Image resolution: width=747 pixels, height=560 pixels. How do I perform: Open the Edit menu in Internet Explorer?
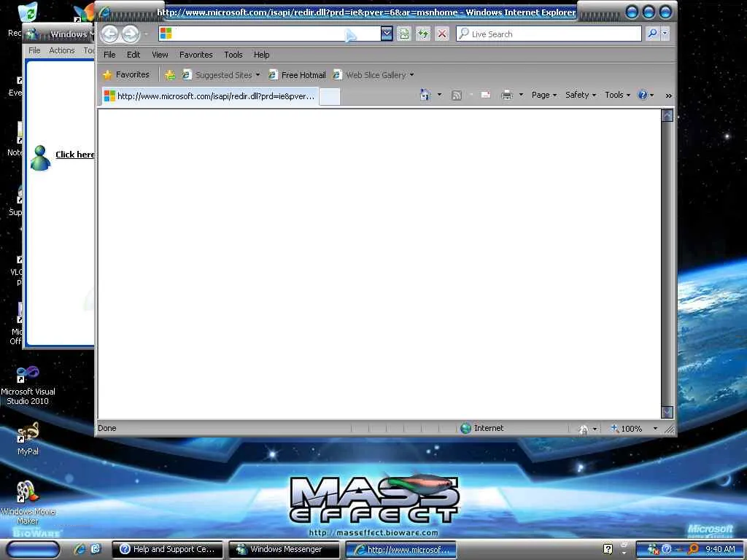tap(133, 55)
